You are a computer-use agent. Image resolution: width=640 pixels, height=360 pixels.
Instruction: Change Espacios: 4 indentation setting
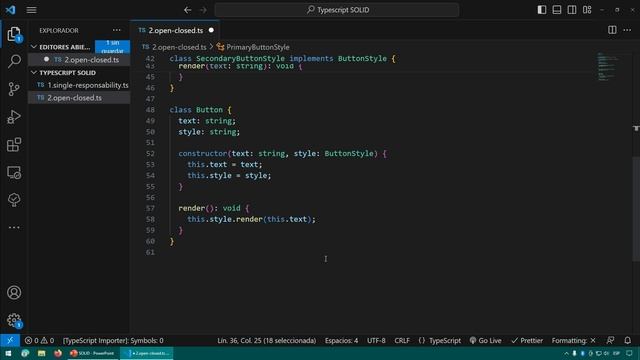[341, 340]
